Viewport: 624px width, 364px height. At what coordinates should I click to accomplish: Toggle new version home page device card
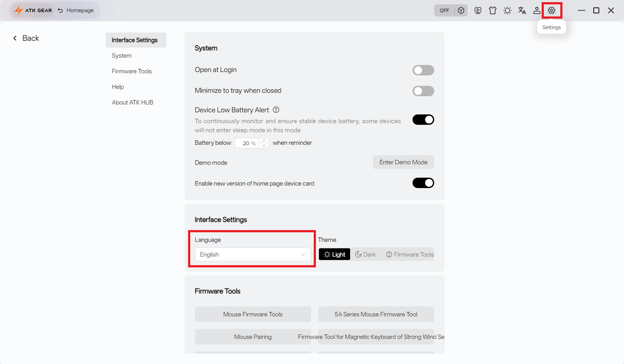pos(423,183)
